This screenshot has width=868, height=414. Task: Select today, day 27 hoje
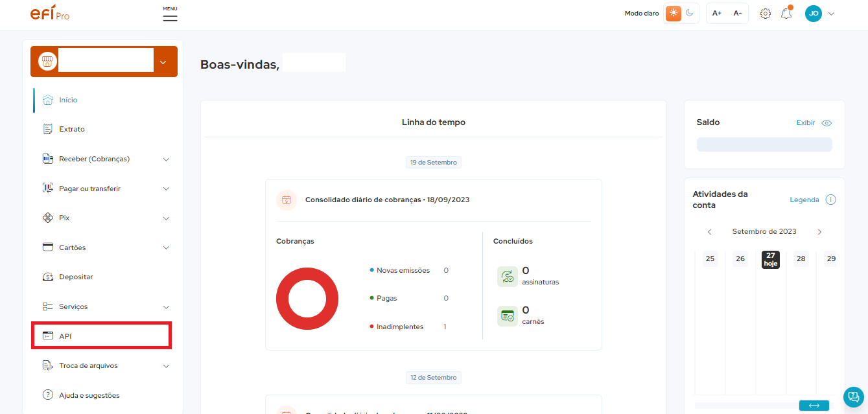[x=771, y=259]
